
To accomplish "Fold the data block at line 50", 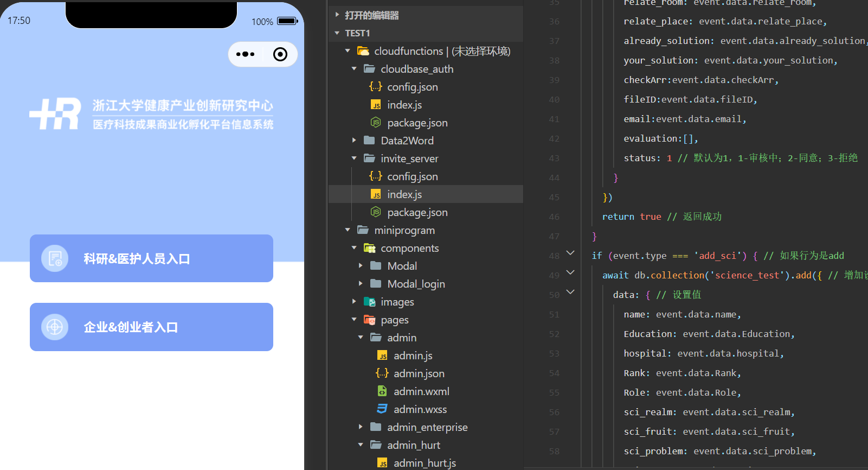I will click(570, 292).
